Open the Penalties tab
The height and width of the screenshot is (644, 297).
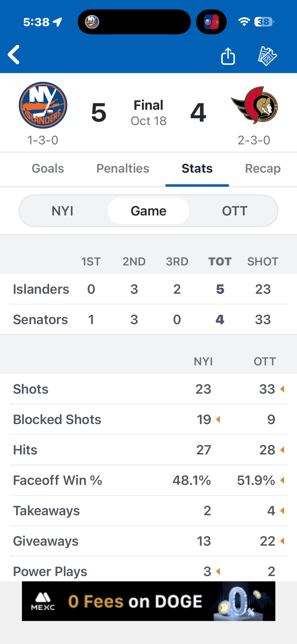[123, 169]
